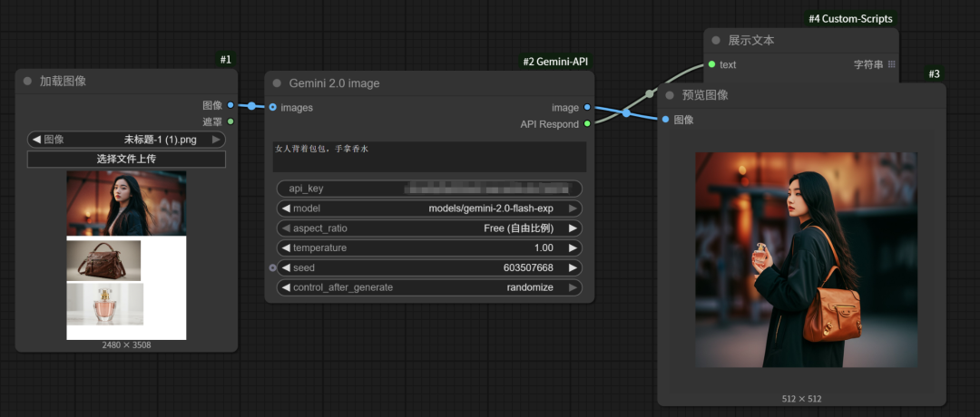Click control_after_generate left arrow

(x=286, y=287)
